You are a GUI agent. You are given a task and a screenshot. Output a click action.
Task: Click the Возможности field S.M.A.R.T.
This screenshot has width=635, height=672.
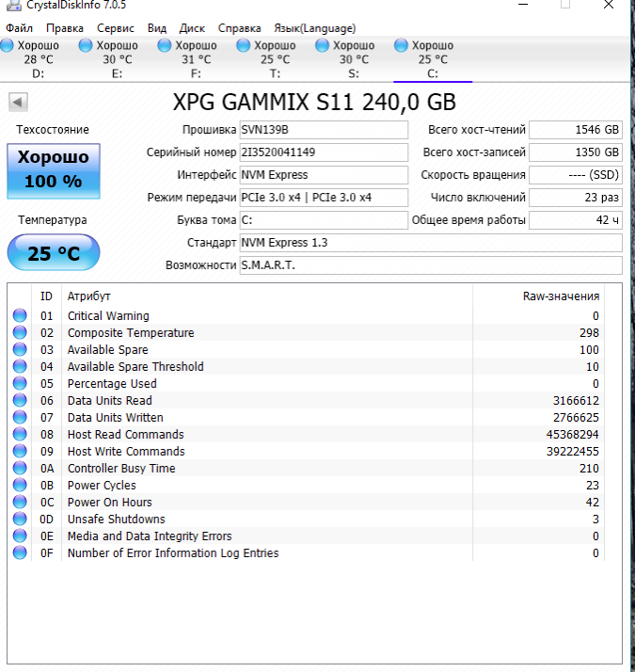pos(431,265)
